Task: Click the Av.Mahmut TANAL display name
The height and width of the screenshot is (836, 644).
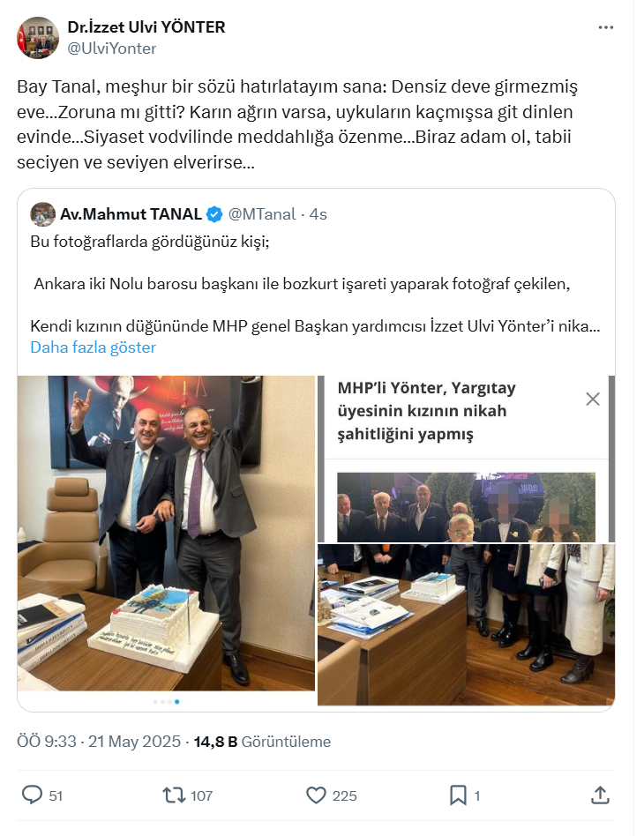Action: (131, 214)
